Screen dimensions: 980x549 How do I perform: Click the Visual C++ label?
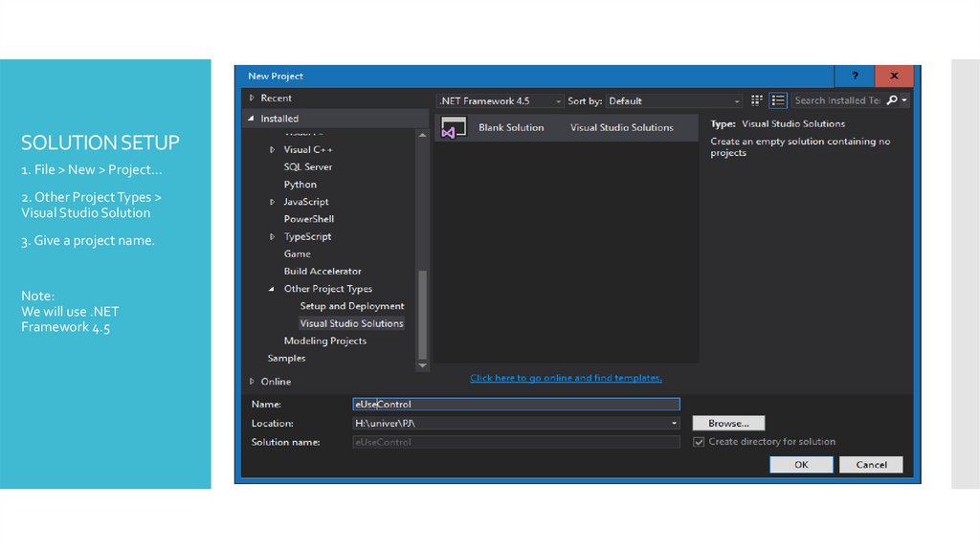pyautogui.click(x=308, y=149)
